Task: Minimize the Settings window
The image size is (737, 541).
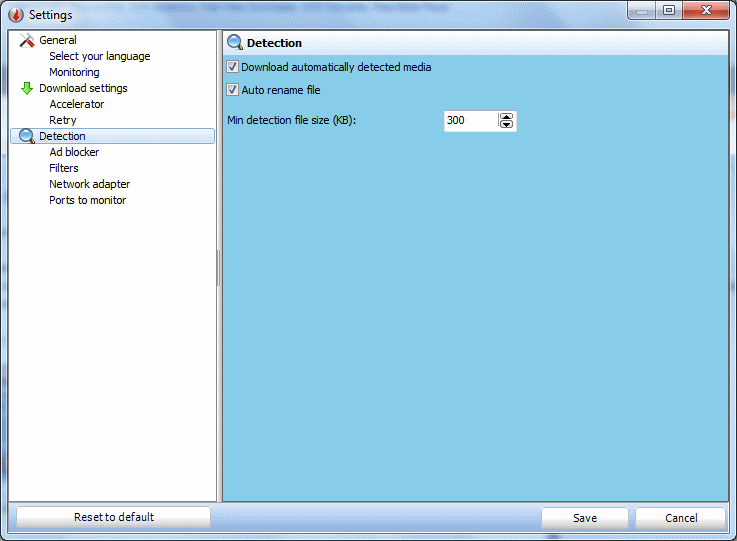Action: point(642,10)
